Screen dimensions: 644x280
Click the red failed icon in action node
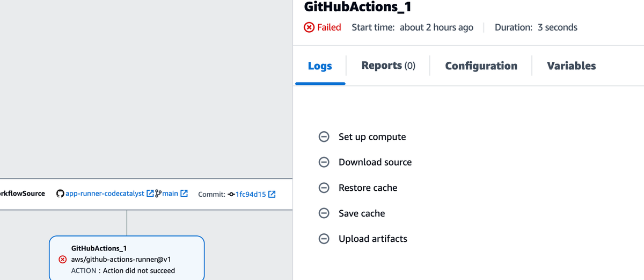tap(62, 260)
